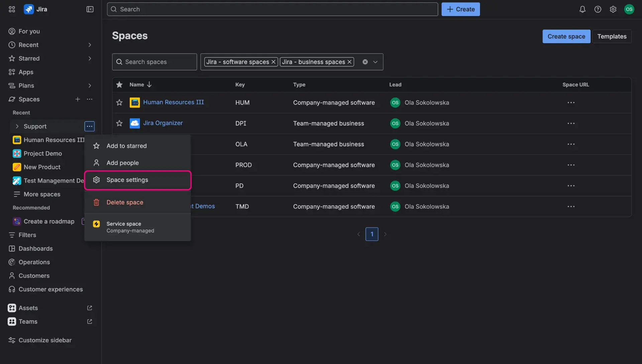642x364 pixels.
Task: Click the Jira logo
Action: tap(29, 9)
